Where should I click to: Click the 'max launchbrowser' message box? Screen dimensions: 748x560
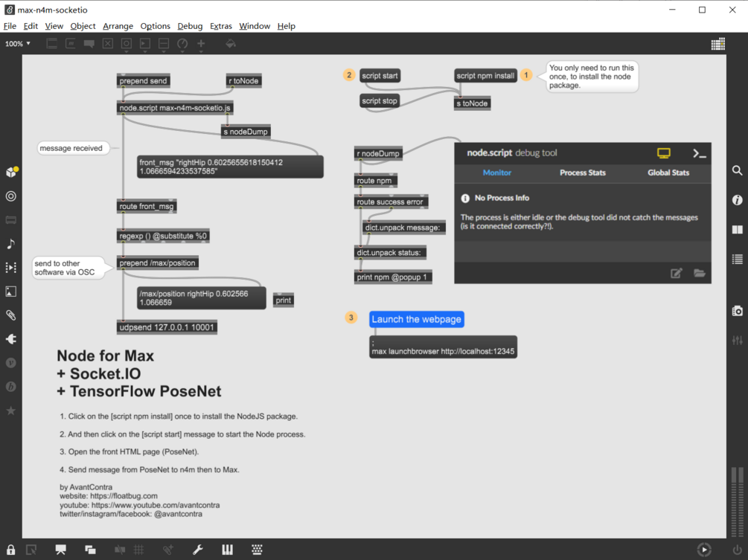(x=443, y=347)
